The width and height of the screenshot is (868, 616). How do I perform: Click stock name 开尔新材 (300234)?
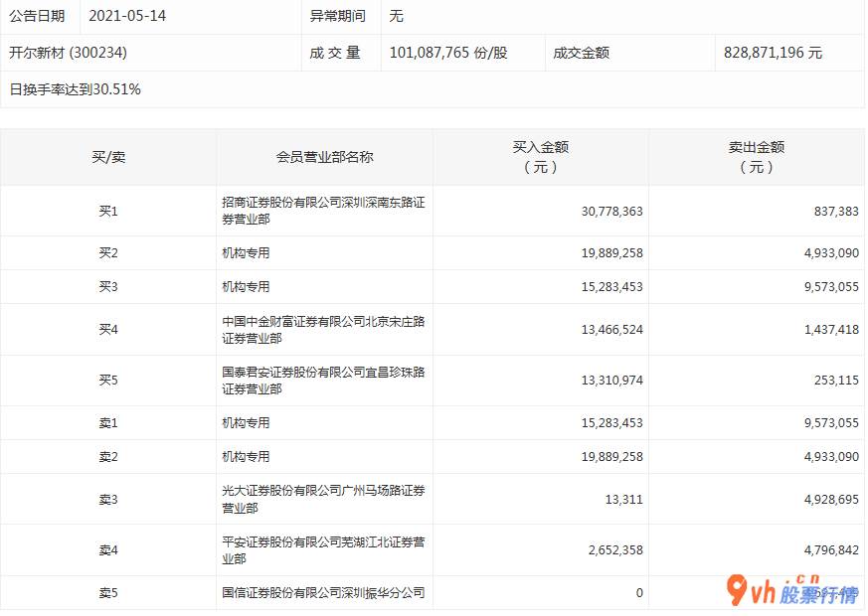[x=68, y=53]
